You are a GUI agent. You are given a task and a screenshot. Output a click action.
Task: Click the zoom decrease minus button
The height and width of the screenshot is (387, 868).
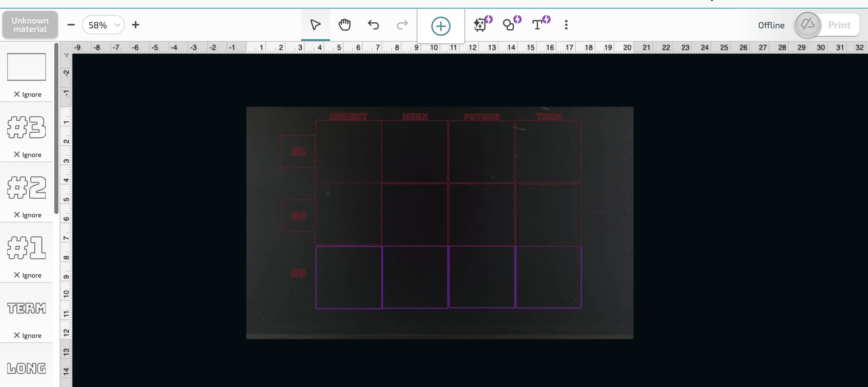[x=71, y=25]
